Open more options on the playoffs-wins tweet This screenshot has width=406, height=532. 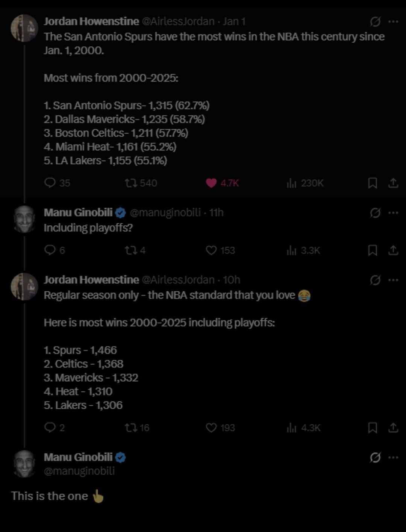pos(393,280)
